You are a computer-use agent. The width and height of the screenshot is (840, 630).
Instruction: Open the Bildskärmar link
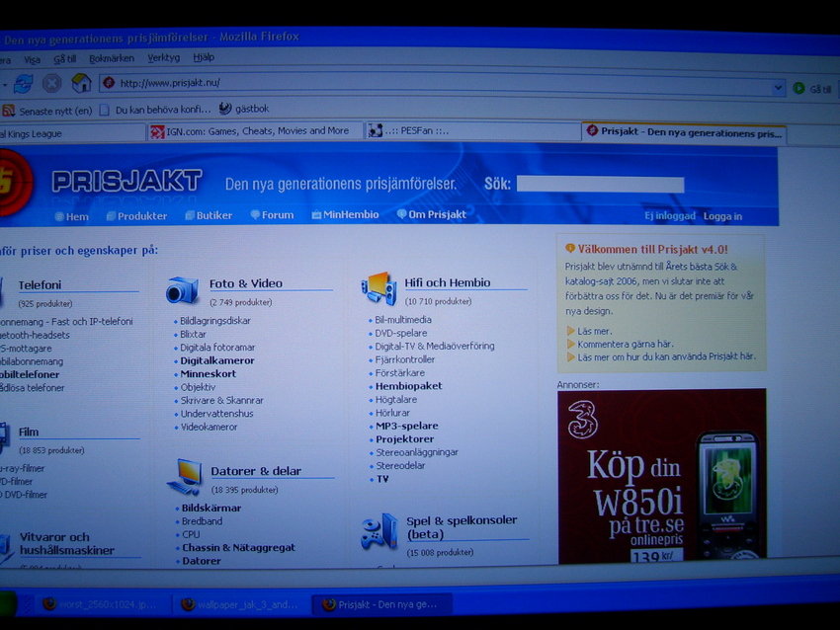point(211,508)
